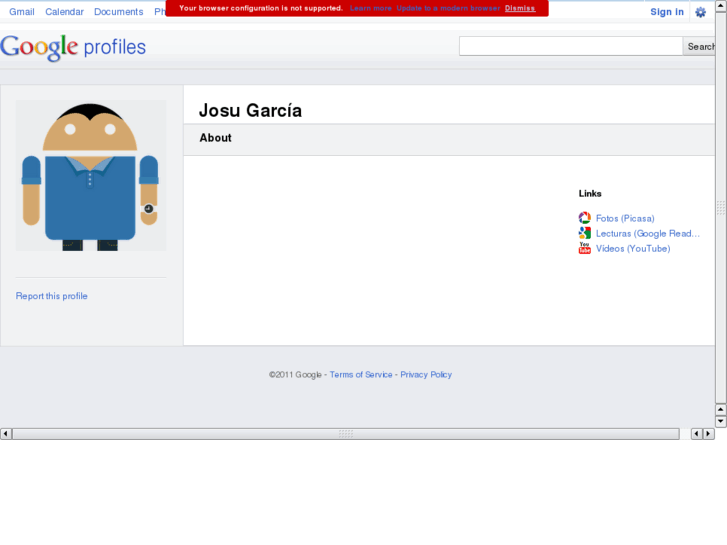Click Learn more in red banner

[x=370, y=8]
